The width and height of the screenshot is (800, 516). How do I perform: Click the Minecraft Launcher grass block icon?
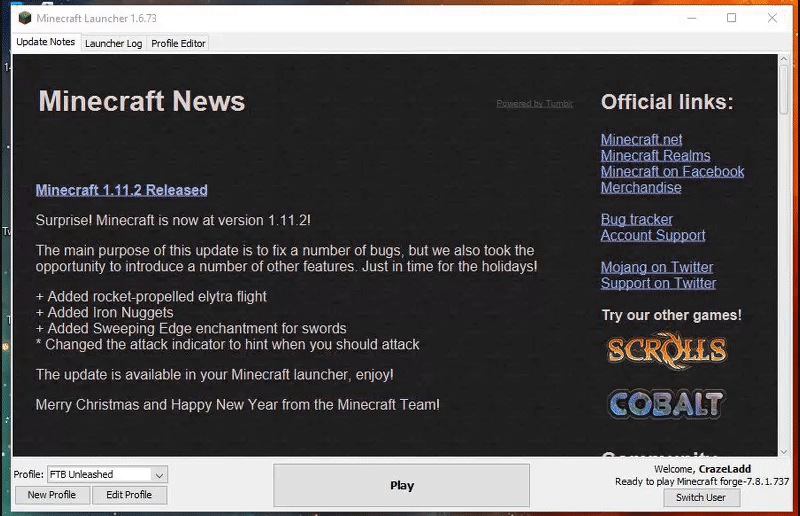coord(24,18)
